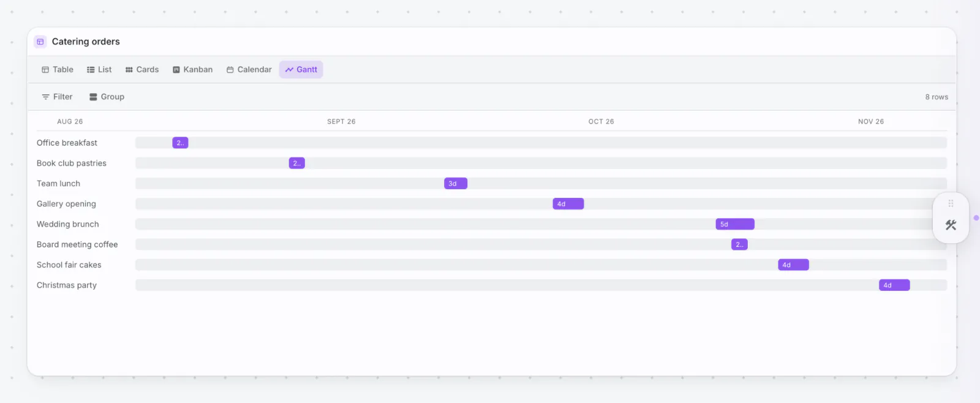Select the Gantt view tab
This screenshot has width=980, height=403.
[x=301, y=70]
